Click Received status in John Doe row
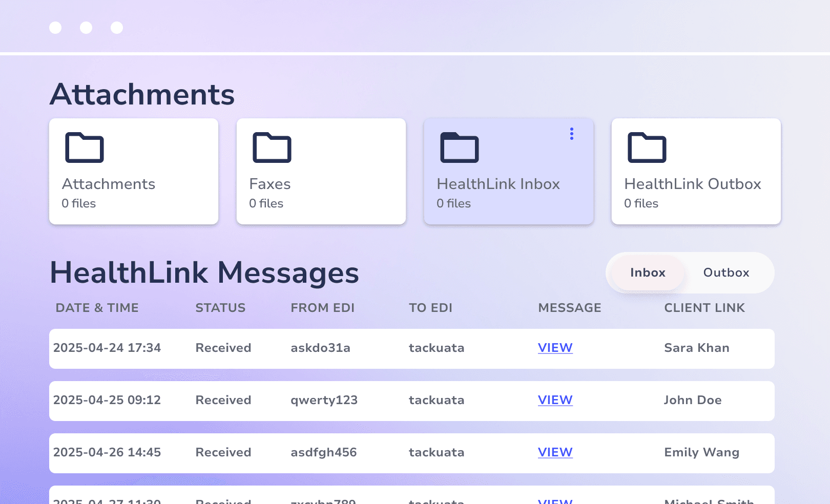This screenshot has width=830, height=504. 223,400
